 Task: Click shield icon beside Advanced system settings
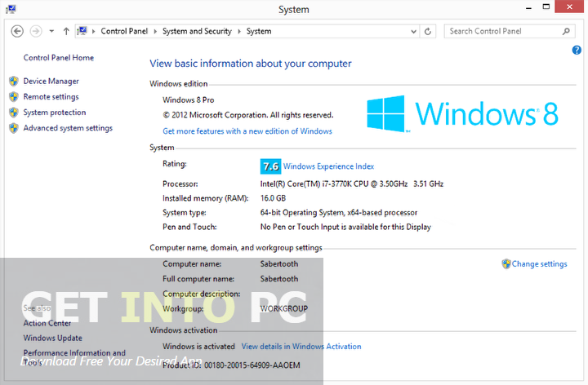click(x=14, y=128)
